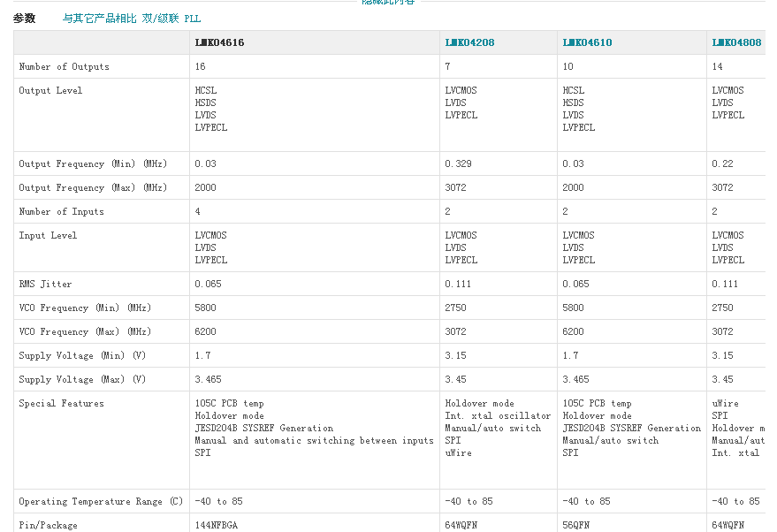Select the Operating Temperature Range row label

coord(94,500)
